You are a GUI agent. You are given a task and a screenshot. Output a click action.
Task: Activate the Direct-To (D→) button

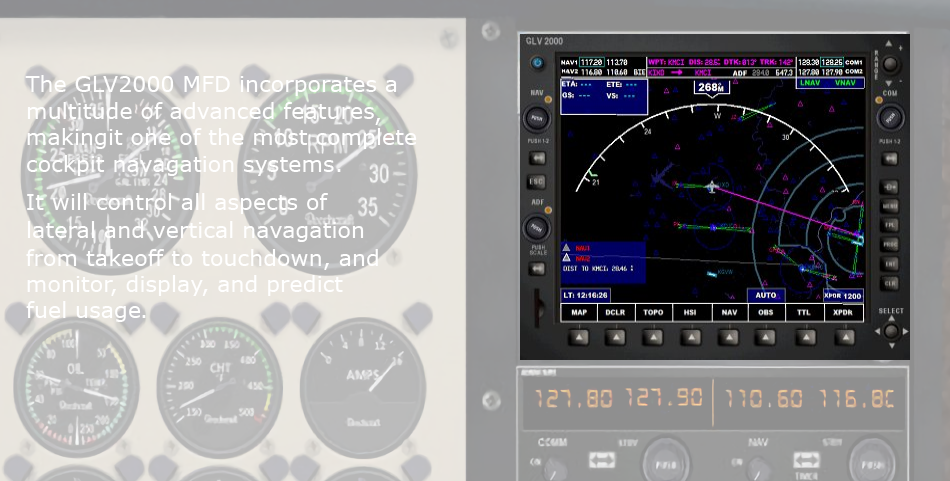point(889,187)
